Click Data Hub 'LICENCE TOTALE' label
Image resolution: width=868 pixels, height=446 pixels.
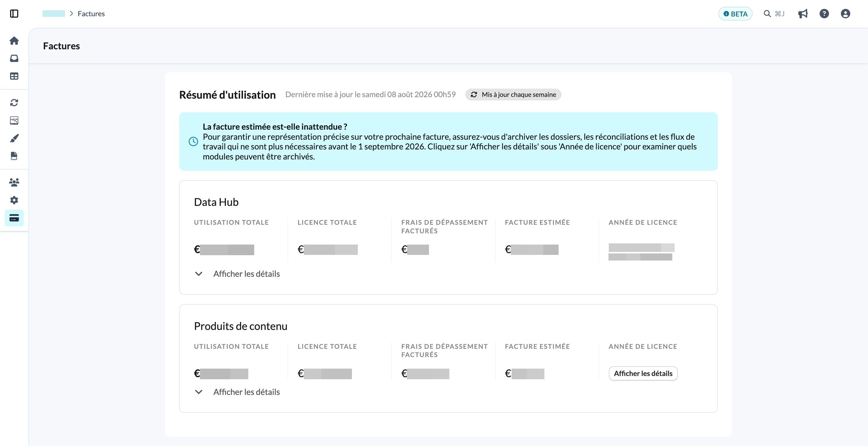[327, 222]
